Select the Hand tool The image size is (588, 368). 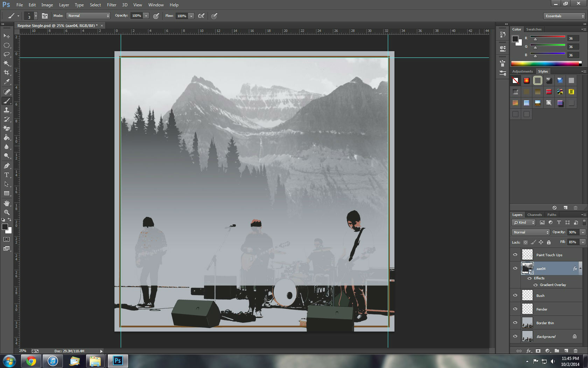[7, 203]
